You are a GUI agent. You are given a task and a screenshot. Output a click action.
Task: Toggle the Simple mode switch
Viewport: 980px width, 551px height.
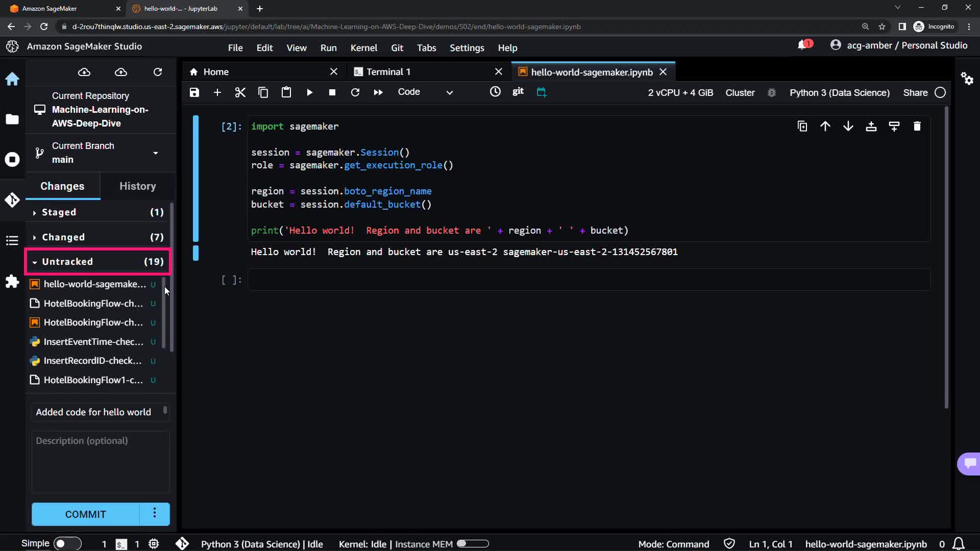[67, 544]
